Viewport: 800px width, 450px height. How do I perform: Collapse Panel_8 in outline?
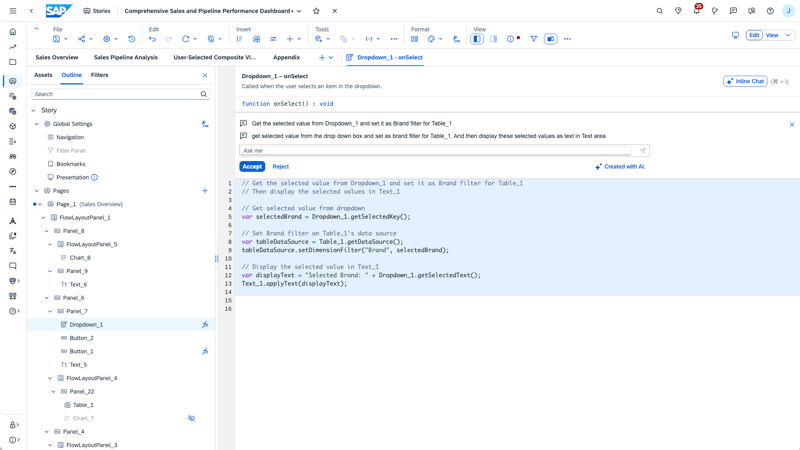coord(47,231)
